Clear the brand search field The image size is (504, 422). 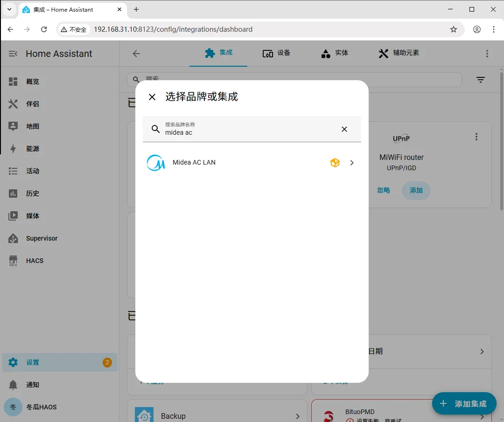[x=344, y=129]
